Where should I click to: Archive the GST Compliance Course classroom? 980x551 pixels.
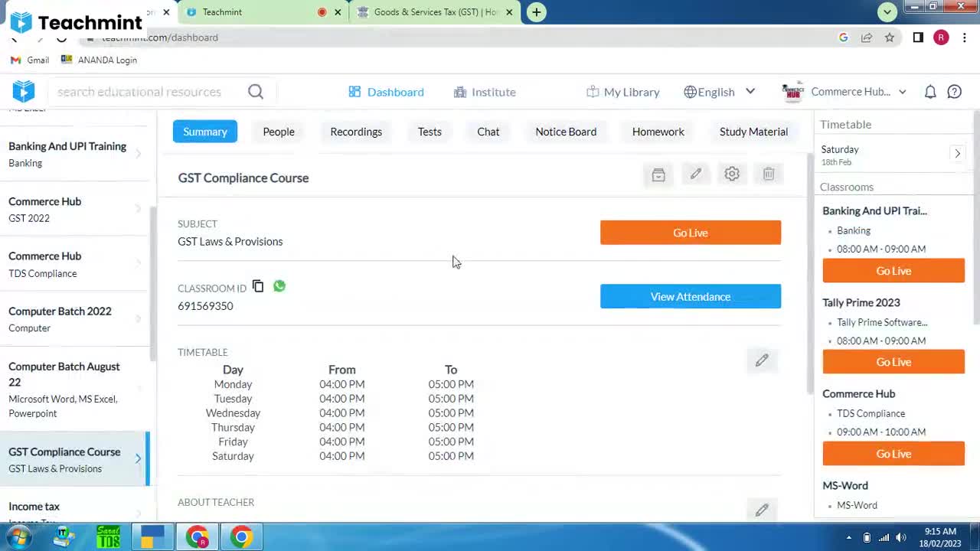point(658,174)
